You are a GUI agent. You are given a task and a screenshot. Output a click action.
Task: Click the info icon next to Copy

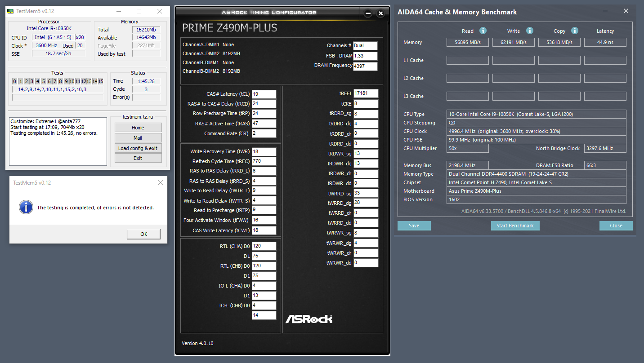[574, 31]
